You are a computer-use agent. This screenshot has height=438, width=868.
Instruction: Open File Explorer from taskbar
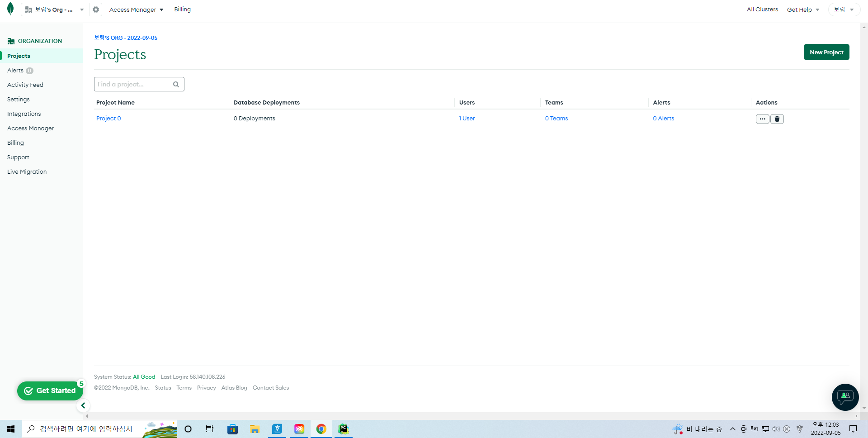click(255, 429)
